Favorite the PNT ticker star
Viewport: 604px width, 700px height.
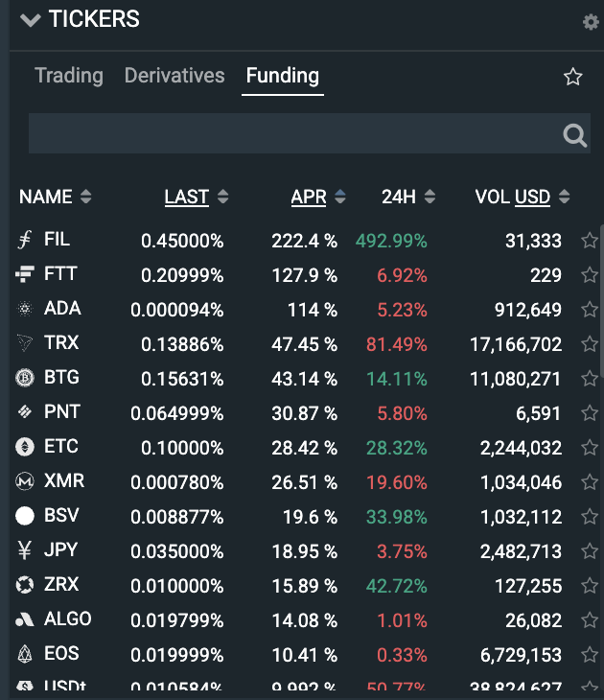(590, 412)
